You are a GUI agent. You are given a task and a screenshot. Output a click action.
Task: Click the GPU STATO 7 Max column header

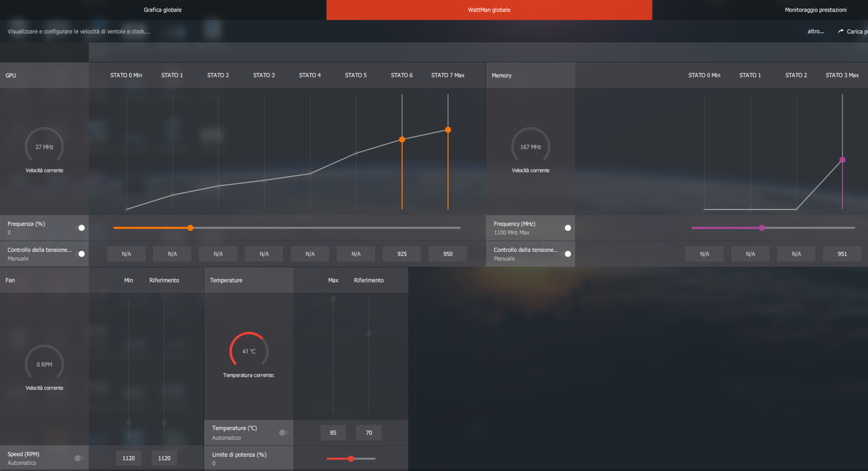point(448,75)
